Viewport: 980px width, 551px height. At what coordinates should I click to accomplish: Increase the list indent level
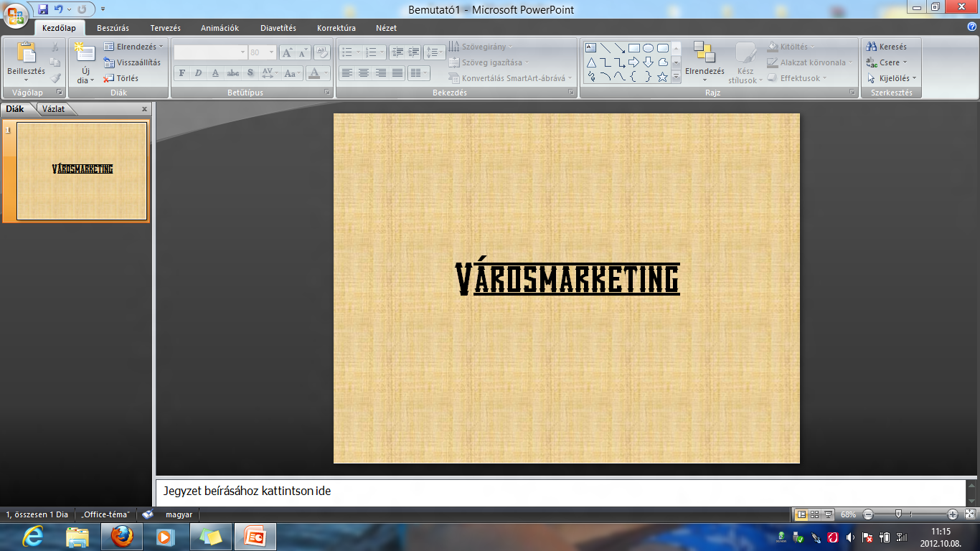[413, 52]
